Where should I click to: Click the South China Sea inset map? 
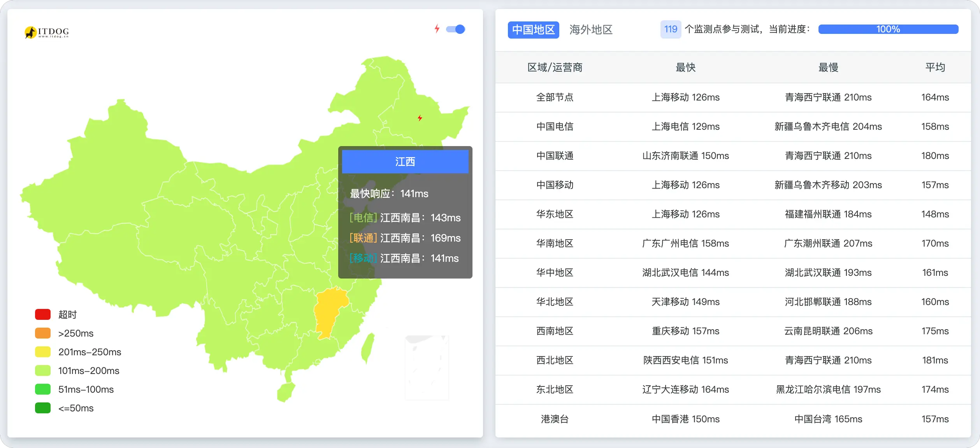pyautogui.click(x=427, y=367)
